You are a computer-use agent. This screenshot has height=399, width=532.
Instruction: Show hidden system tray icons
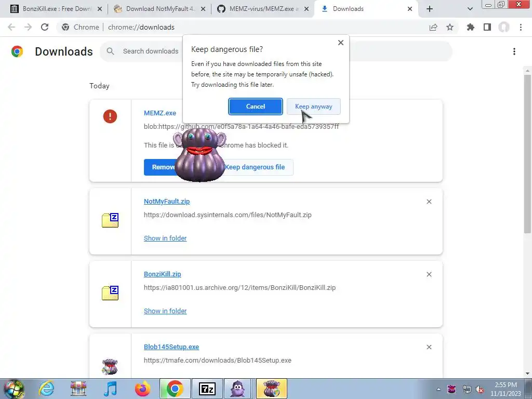pos(438,389)
